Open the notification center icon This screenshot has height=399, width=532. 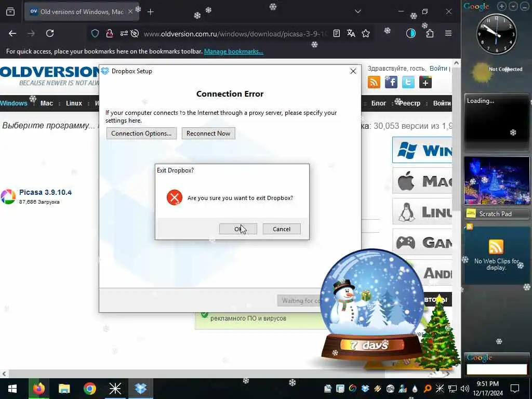(515, 389)
